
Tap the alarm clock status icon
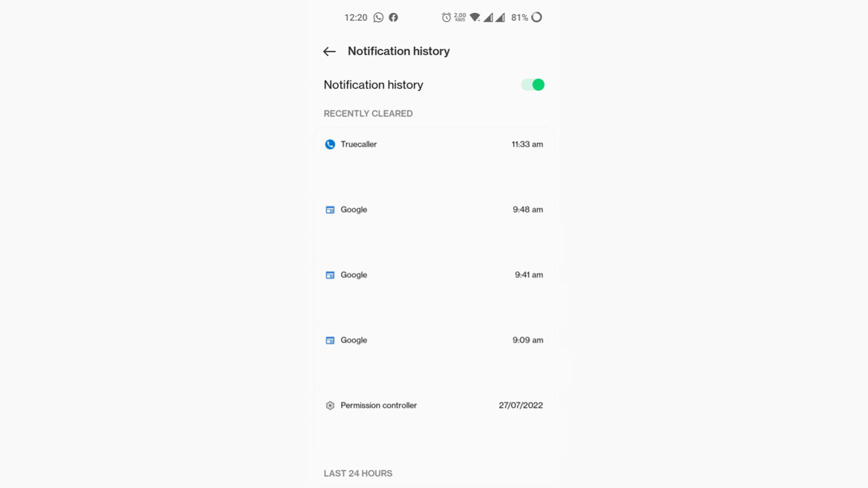tap(446, 18)
